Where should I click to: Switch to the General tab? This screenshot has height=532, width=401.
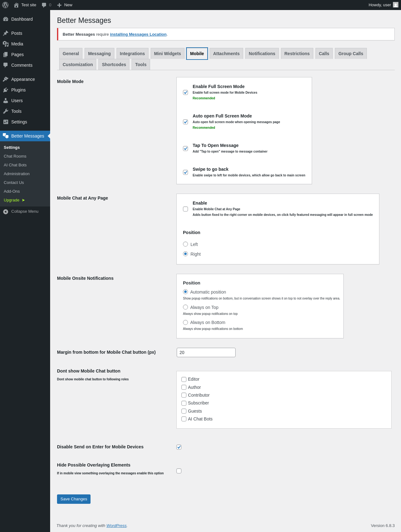(71, 54)
